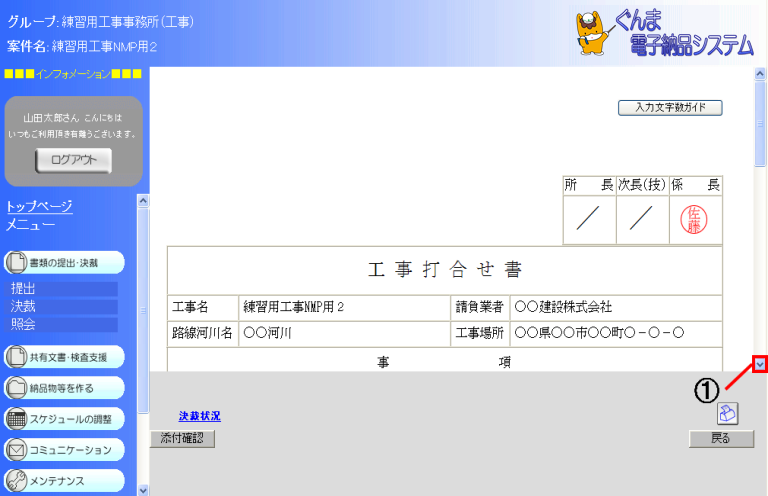Click the インフォメーション header

tap(73, 74)
